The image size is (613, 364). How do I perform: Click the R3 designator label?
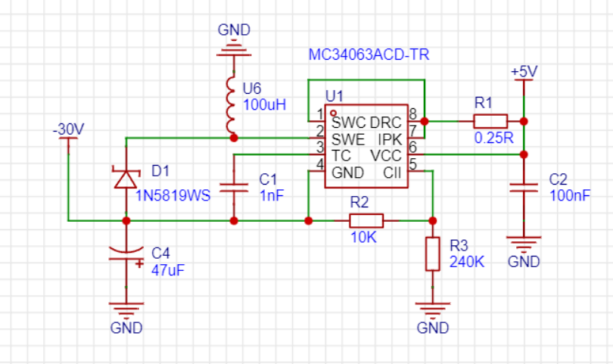pyautogui.click(x=459, y=245)
